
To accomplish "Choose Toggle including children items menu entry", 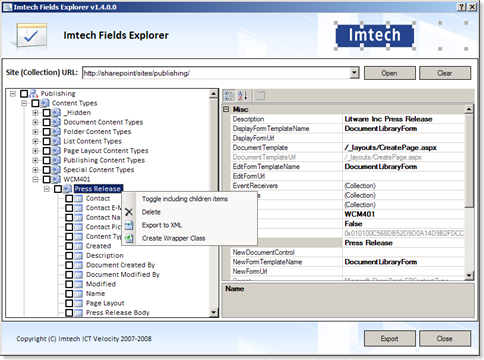I will pyautogui.click(x=185, y=199).
